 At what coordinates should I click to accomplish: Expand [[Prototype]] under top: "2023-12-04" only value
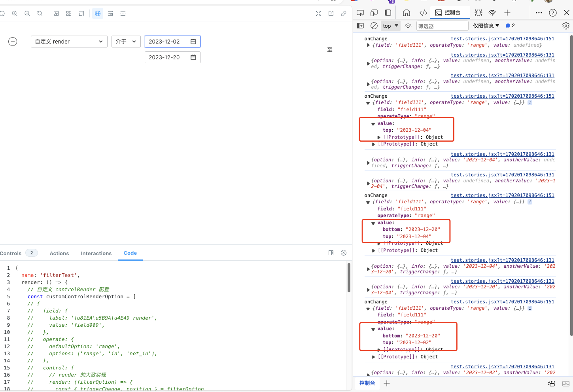[379, 137]
